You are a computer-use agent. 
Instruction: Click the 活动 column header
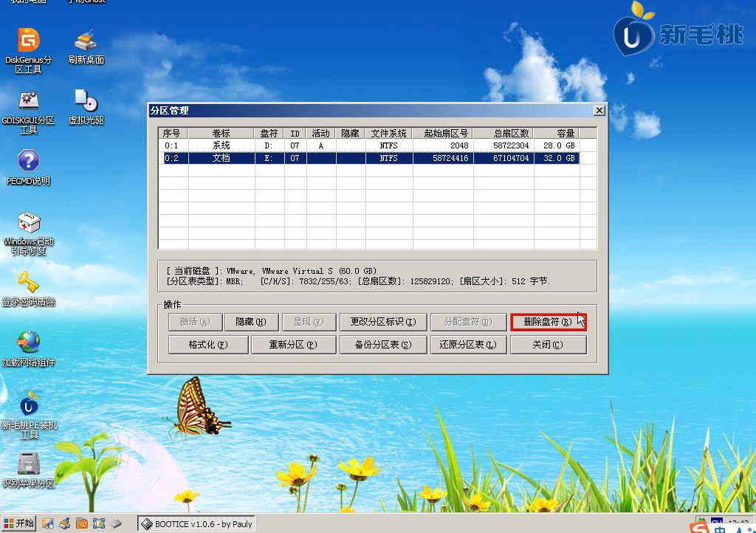[320, 134]
